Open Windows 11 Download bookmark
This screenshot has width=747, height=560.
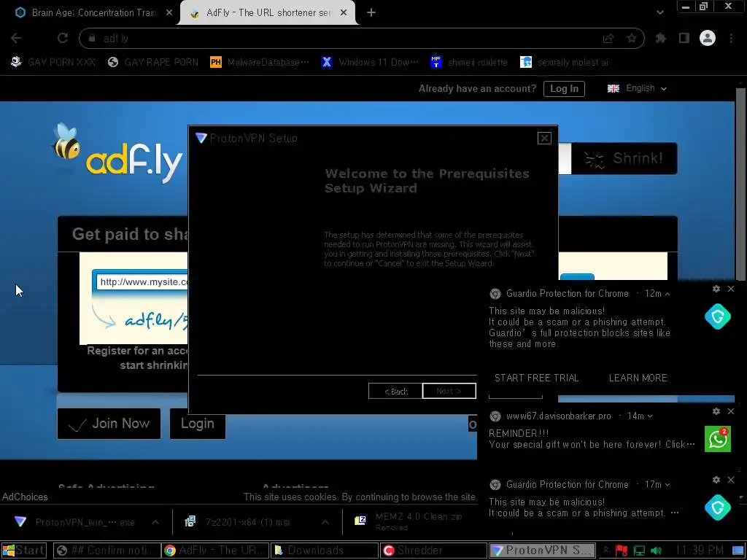coord(370,63)
